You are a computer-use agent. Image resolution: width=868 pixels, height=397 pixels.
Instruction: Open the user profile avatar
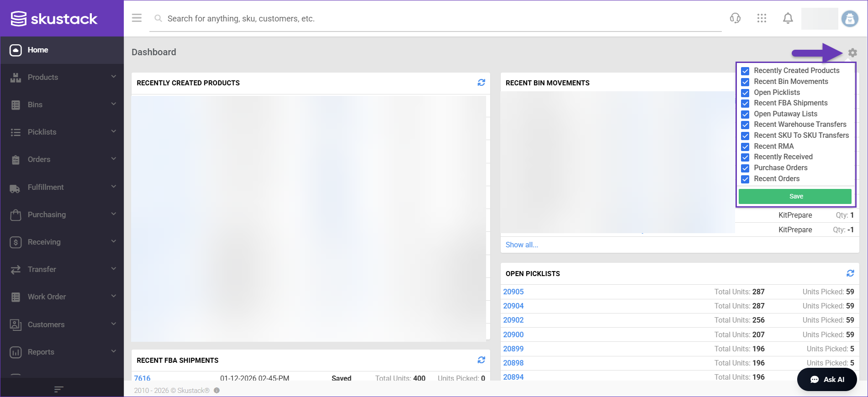850,19
